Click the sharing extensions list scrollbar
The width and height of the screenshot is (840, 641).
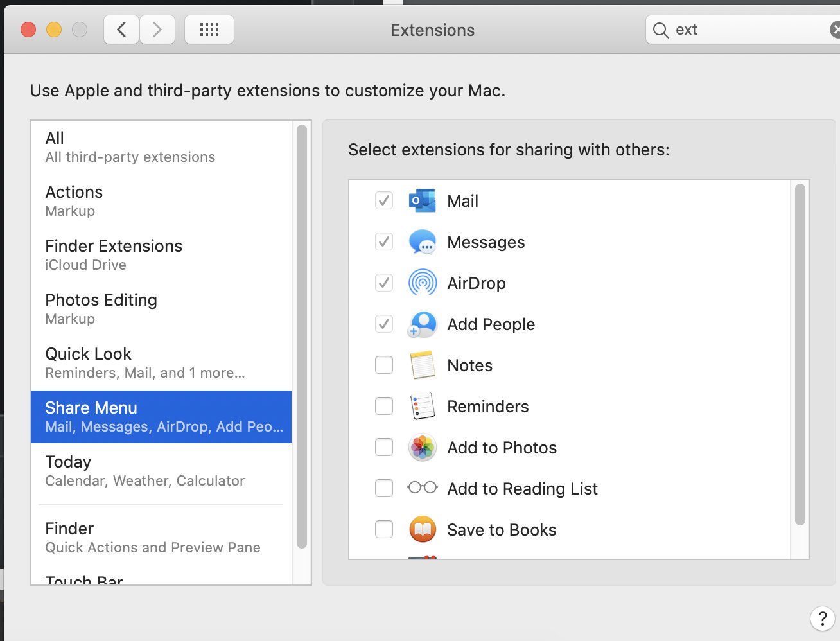pos(800,355)
